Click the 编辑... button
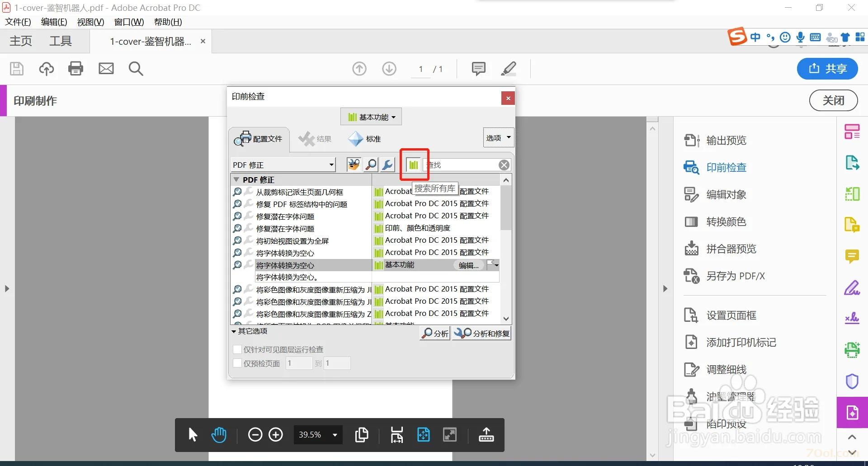Screen dimensions: 868x466 click(468, 265)
